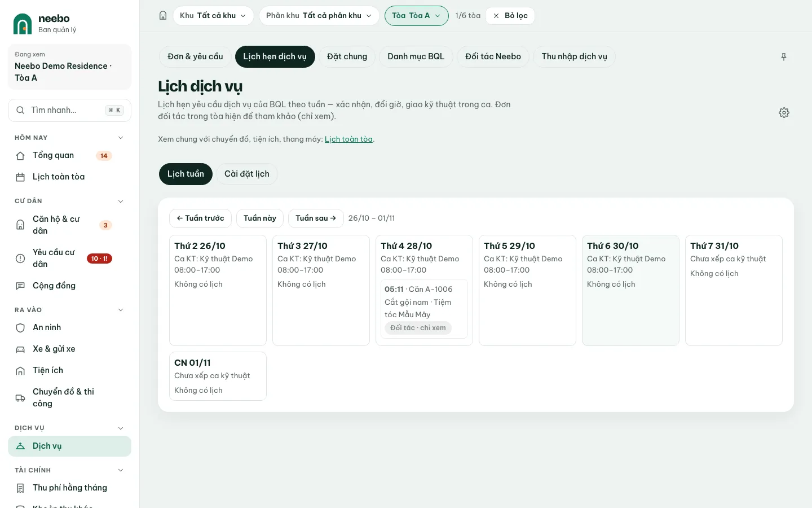Switch to Đơn & yêu cầu tab
Screen dimensions: 812x508
tap(195, 56)
